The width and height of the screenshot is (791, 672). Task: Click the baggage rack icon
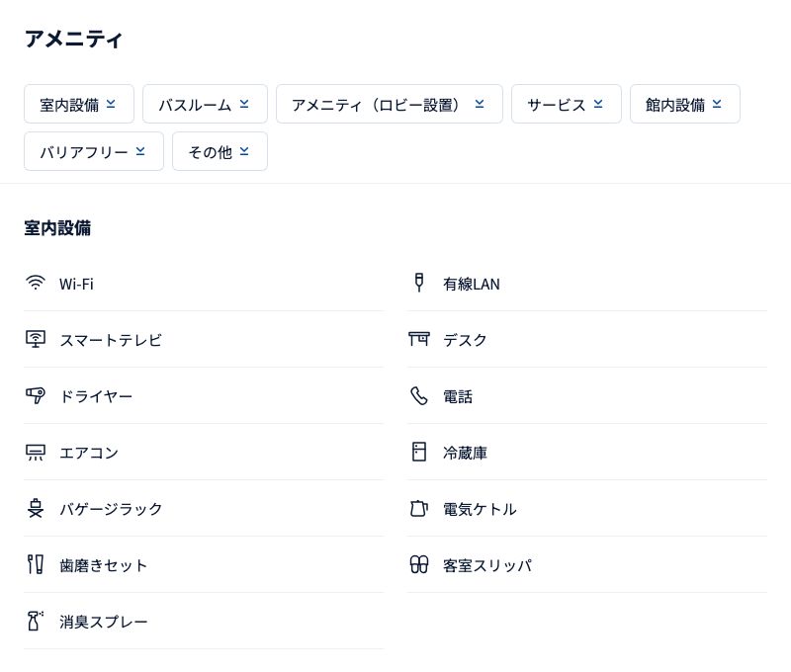[x=36, y=508]
